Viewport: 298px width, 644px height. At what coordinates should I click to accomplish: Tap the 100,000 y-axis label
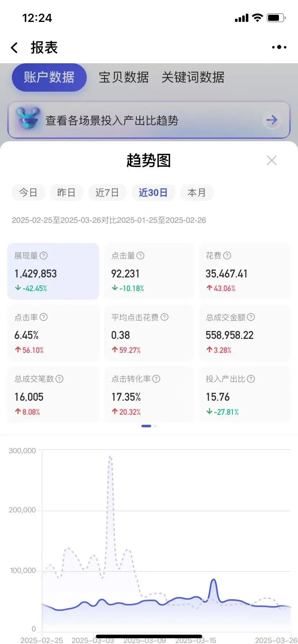pos(23,571)
